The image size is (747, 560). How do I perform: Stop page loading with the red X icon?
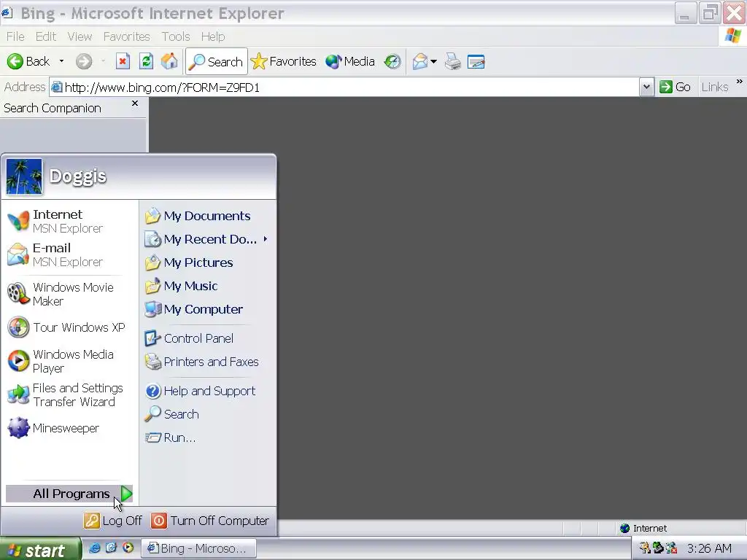coord(123,61)
